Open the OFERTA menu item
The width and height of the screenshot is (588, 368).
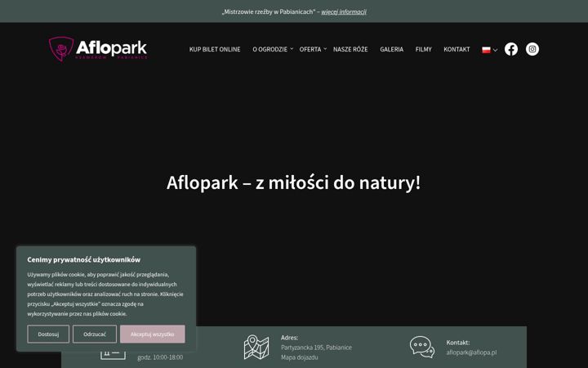click(310, 49)
